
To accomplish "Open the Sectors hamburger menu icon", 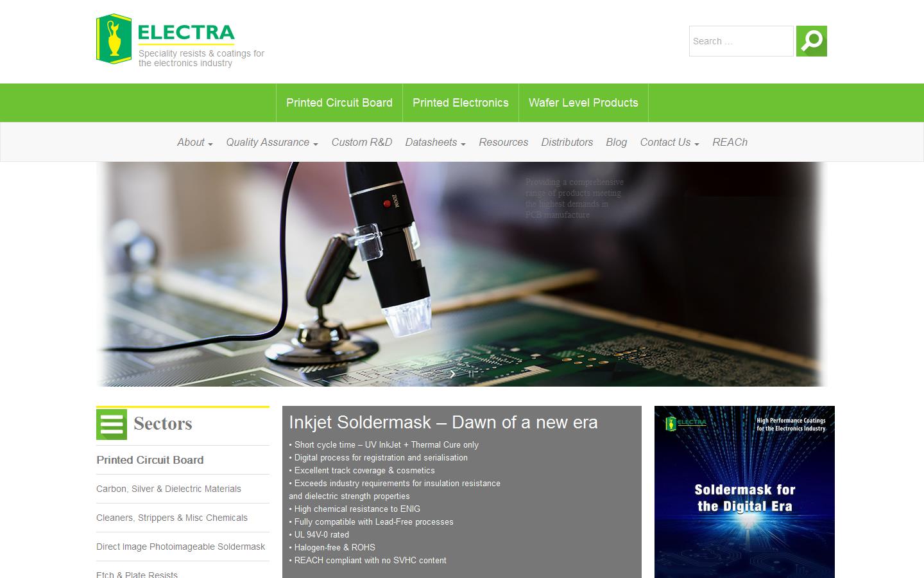I will 112,424.
